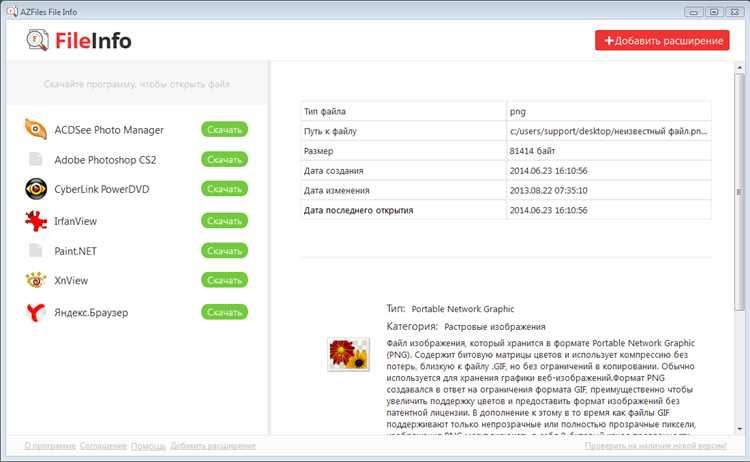Click the ACDSee Photo Manager eye icon
Viewport: 750px width, 462px height.
click(36, 129)
